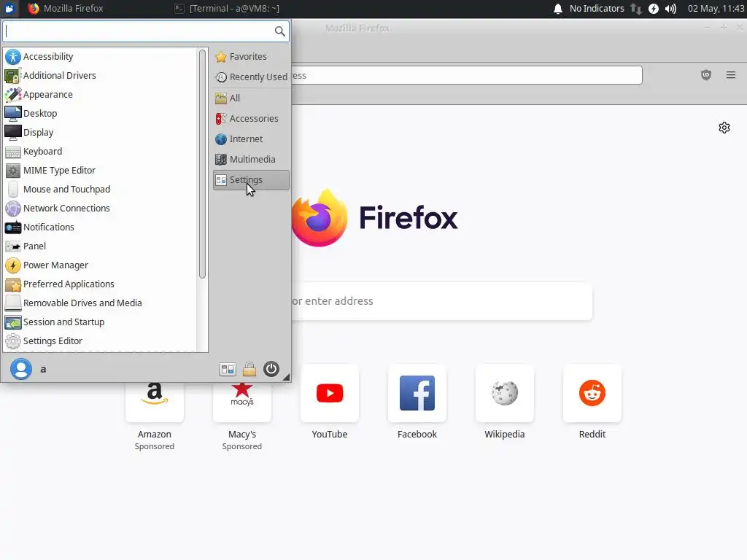Click the applications list scrollbar

tap(203, 164)
